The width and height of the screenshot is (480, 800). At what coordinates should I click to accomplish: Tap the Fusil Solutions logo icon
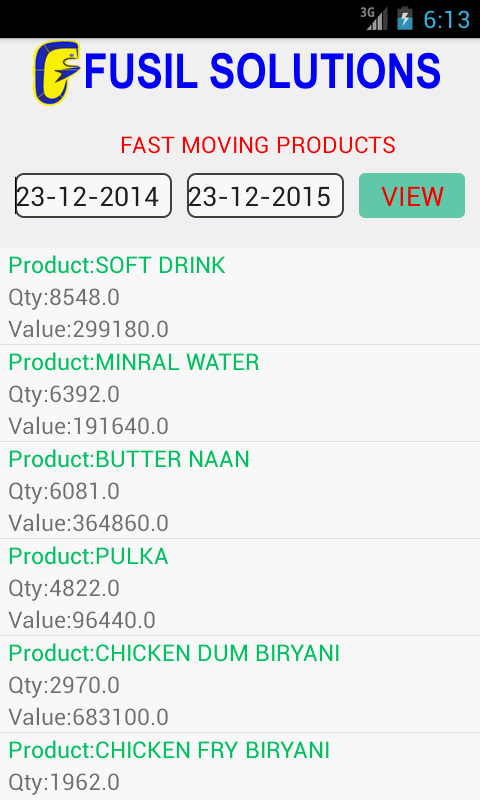(57, 73)
